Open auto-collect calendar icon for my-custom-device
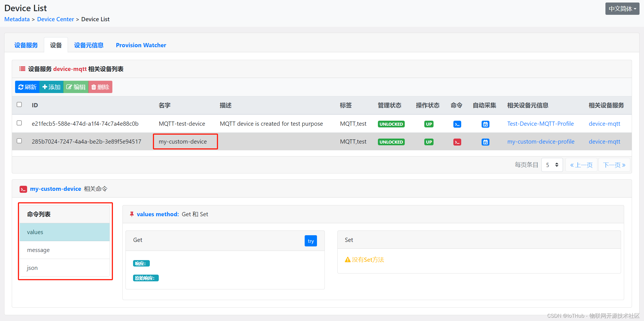This screenshot has width=644, height=321. [x=486, y=142]
